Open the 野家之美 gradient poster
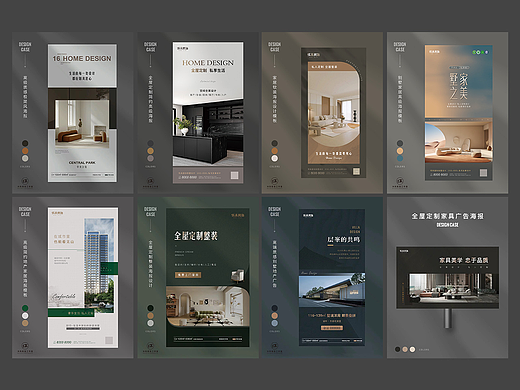The image size is (520, 390). click(x=458, y=113)
